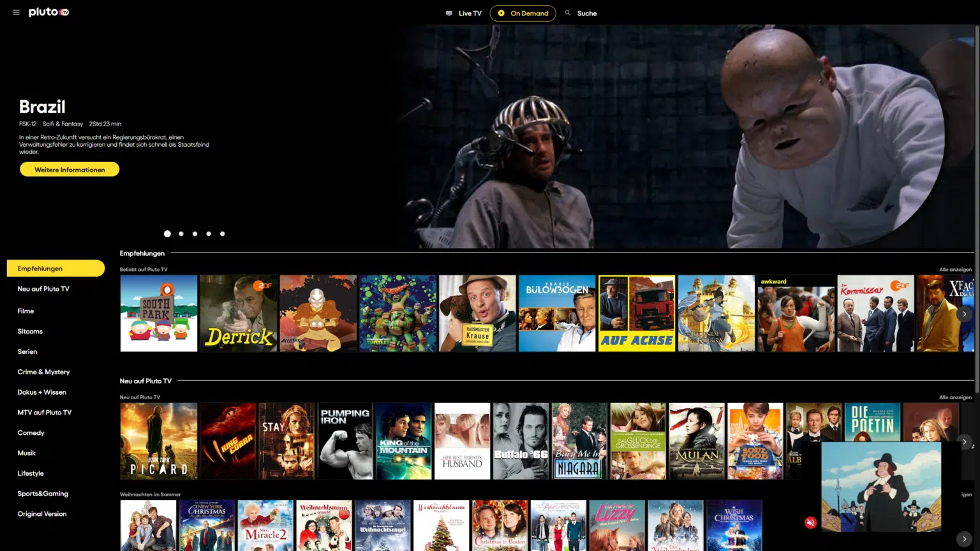
Task: Switch carousel to the last slide dot
Action: pos(222,233)
